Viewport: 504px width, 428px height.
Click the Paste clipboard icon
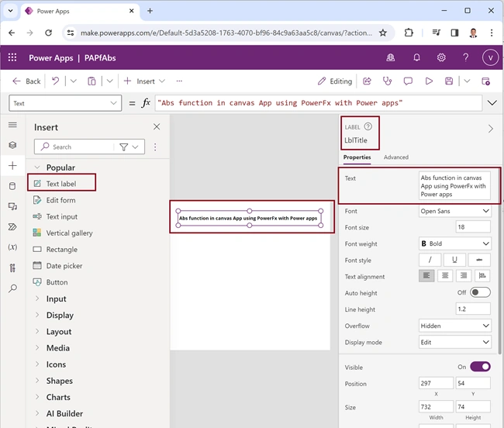tap(91, 81)
